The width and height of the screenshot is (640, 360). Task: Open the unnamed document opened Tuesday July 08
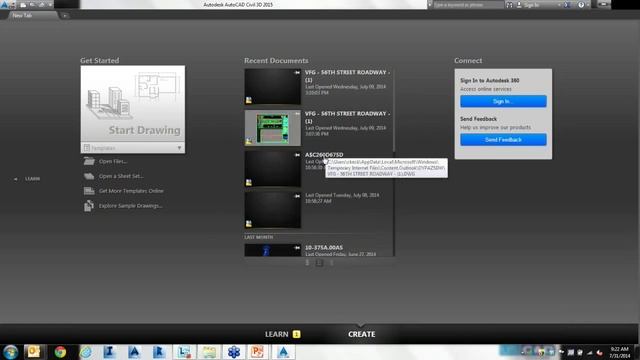click(273, 210)
